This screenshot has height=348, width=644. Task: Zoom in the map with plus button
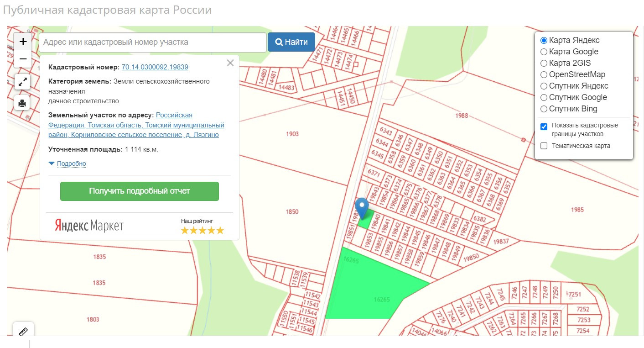[x=23, y=42]
